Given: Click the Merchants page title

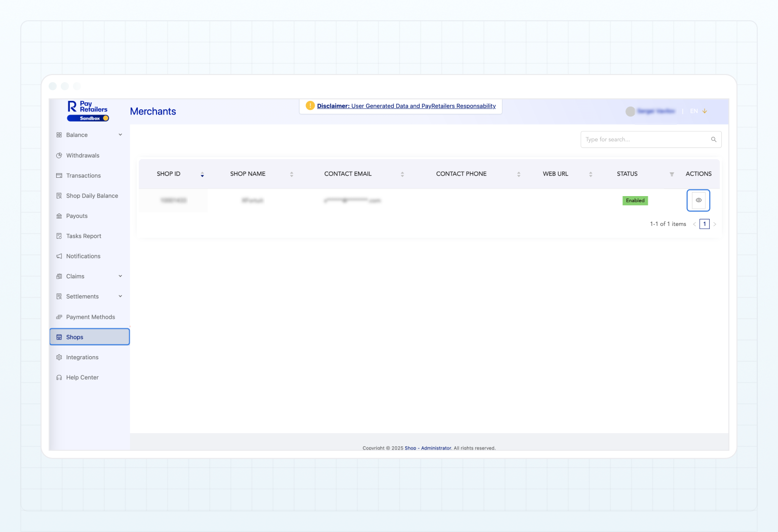Looking at the screenshot, I should 153,111.
